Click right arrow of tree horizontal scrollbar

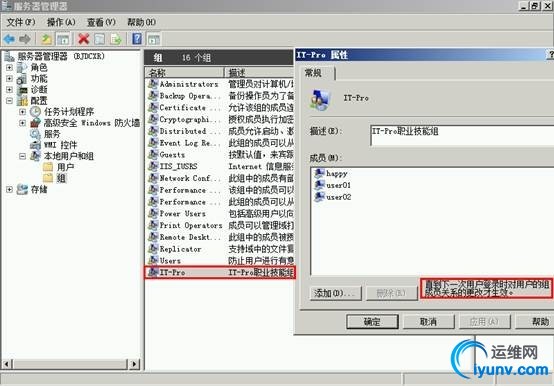click(x=134, y=364)
